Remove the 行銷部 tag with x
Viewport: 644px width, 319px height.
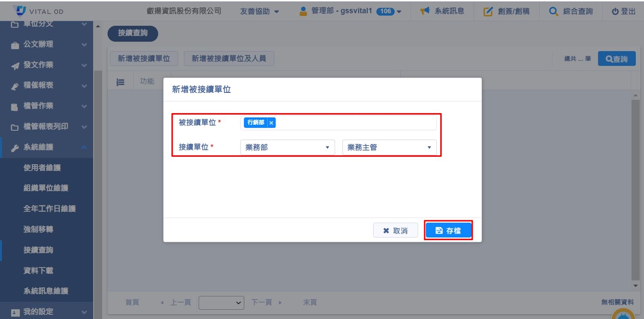[271, 123]
